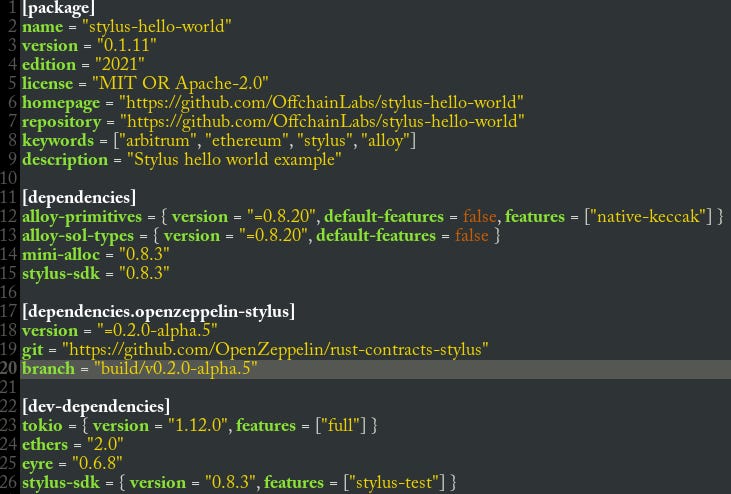Viewport: 731px width, 494px height.
Task: Click the "=0.2.0-alpha.5" version string
Action: click(157, 331)
